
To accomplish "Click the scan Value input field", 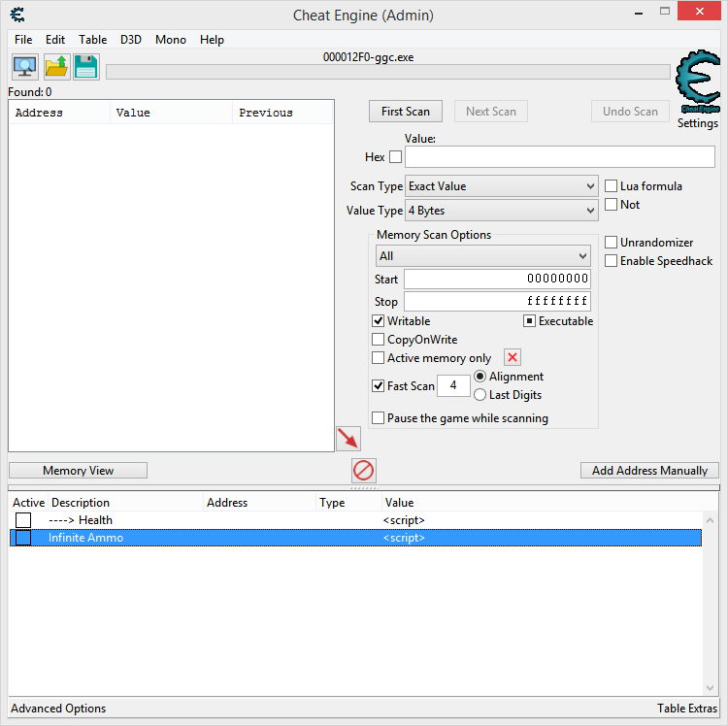I will (559, 157).
